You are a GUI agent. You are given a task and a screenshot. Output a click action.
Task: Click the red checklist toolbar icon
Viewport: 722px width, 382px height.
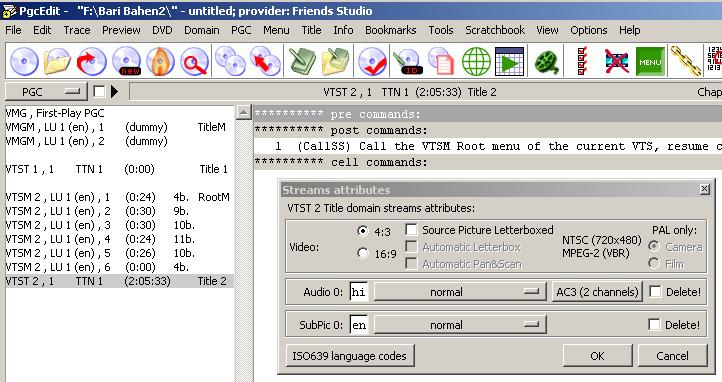582,61
